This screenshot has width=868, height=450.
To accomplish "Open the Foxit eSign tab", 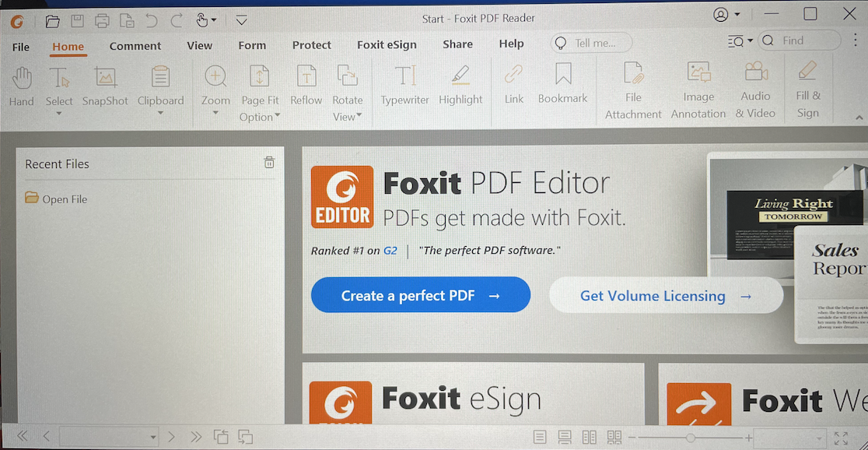I will [x=387, y=45].
